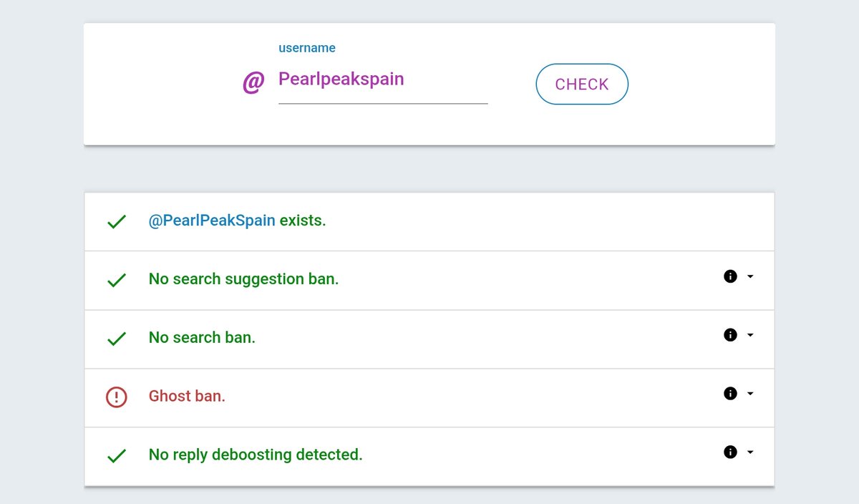Screen dimensions: 859x504
Task: Click the purple @ symbol
Action: (253, 82)
